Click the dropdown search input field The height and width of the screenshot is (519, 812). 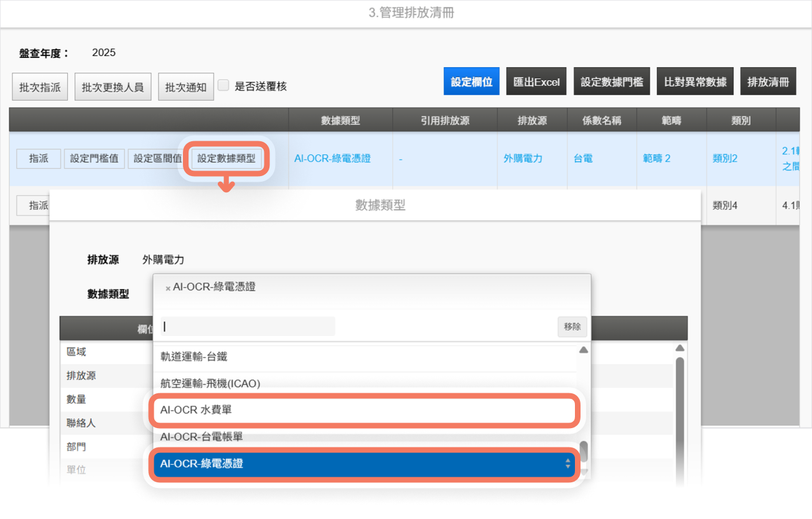tap(248, 326)
